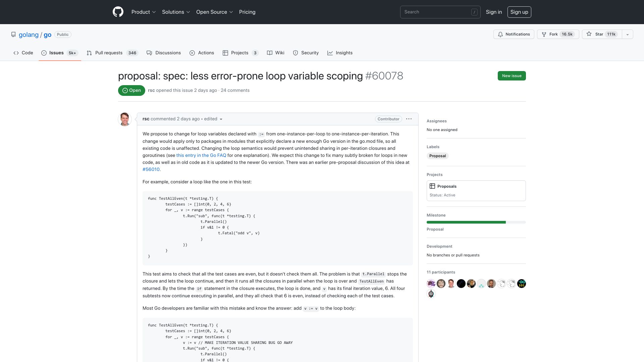
Task: Open the Insights tab
Action: 340,53
